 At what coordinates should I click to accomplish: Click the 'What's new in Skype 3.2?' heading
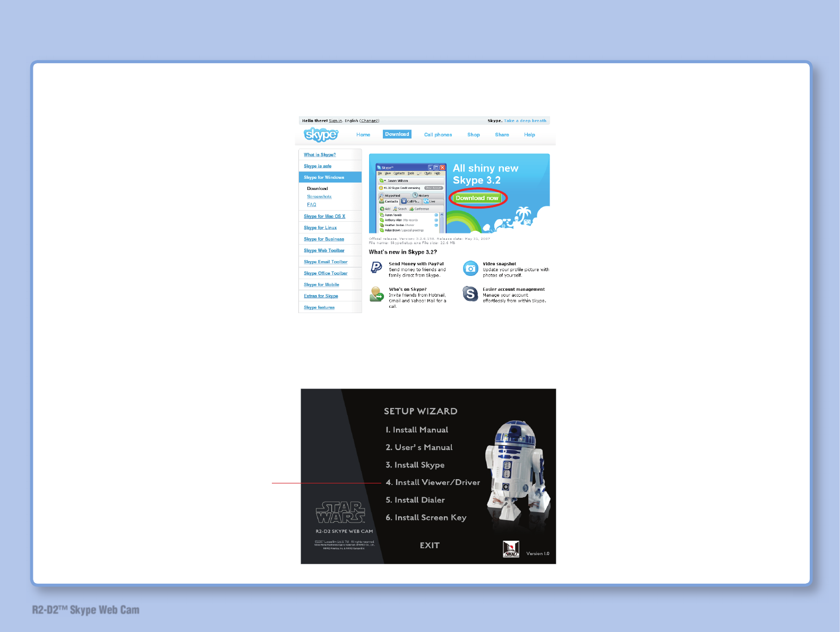coord(403,252)
